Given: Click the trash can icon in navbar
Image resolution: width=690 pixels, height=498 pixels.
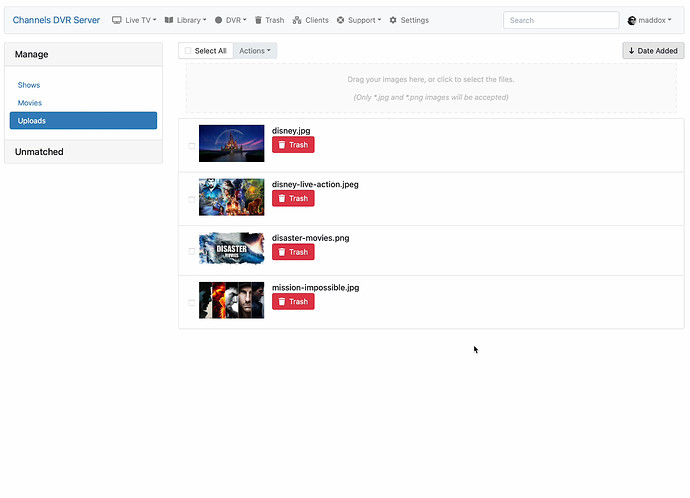Looking at the screenshot, I should point(258,20).
